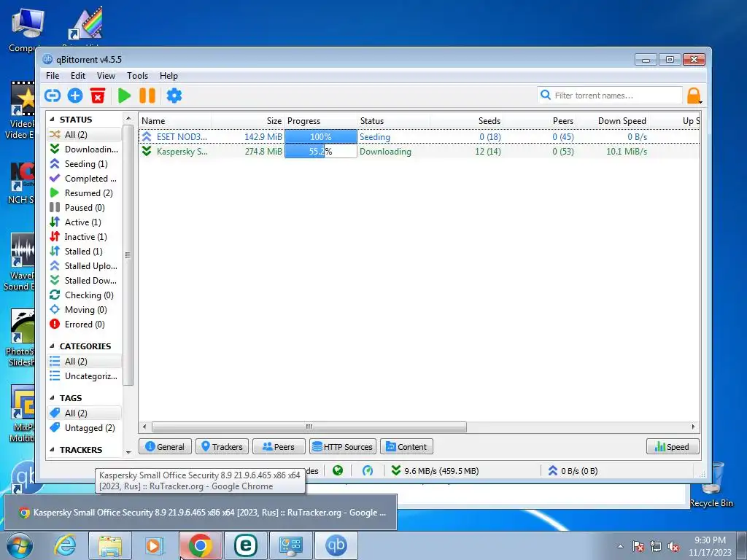Open Internet Explorer from the taskbar
Viewport: 747px width, 560px height.
pyautogui.click(x=65, y=545)
